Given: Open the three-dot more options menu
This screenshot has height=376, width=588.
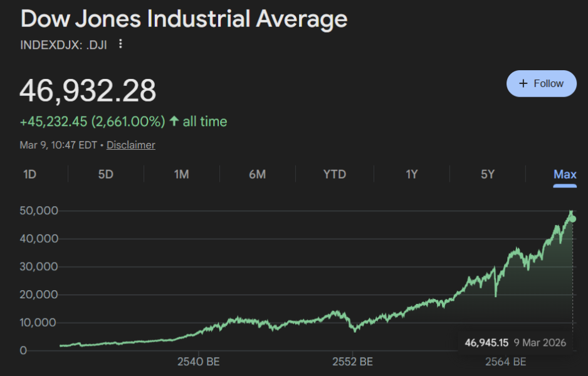Looking at the screenshot, I should pyautogui.click(x=121, y=44).
